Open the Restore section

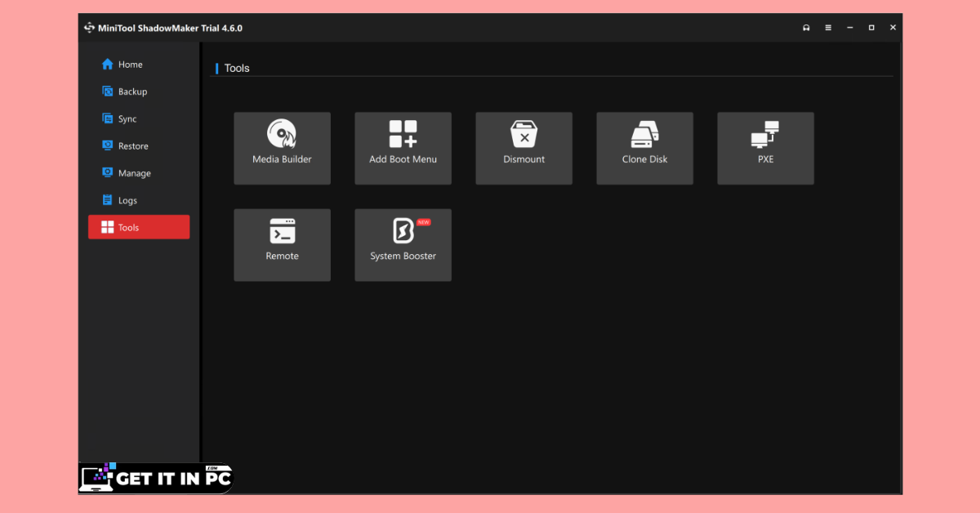click(x=139, y=146)
